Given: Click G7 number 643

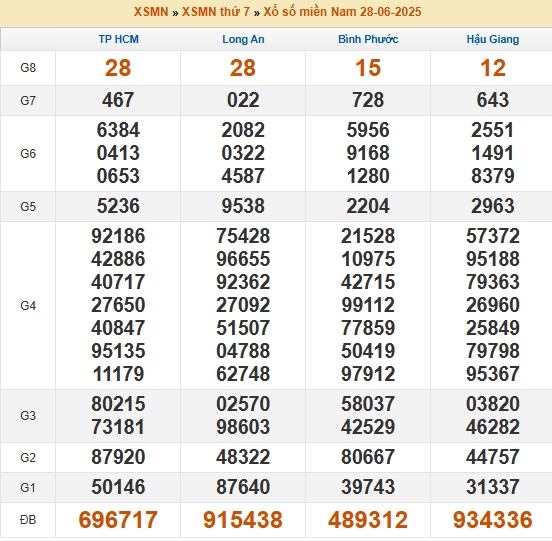Looking at the screenshot, I should point(493,100).
